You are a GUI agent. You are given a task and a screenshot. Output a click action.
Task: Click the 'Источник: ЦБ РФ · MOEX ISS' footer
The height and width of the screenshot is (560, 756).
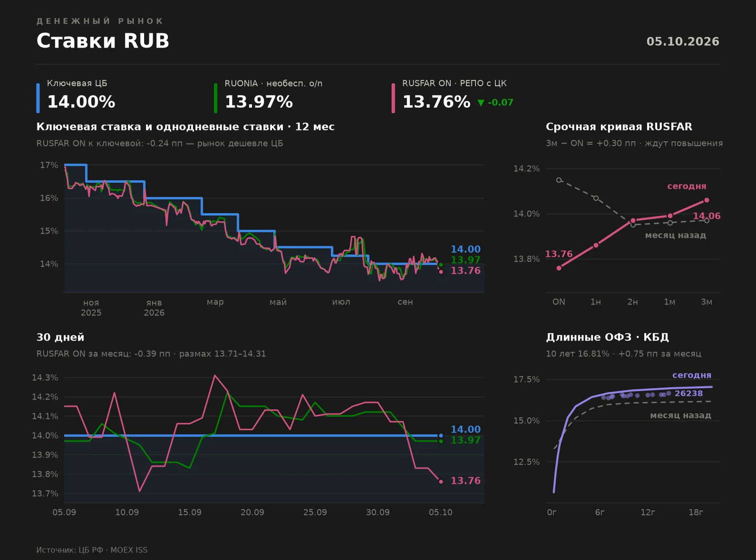92,550
